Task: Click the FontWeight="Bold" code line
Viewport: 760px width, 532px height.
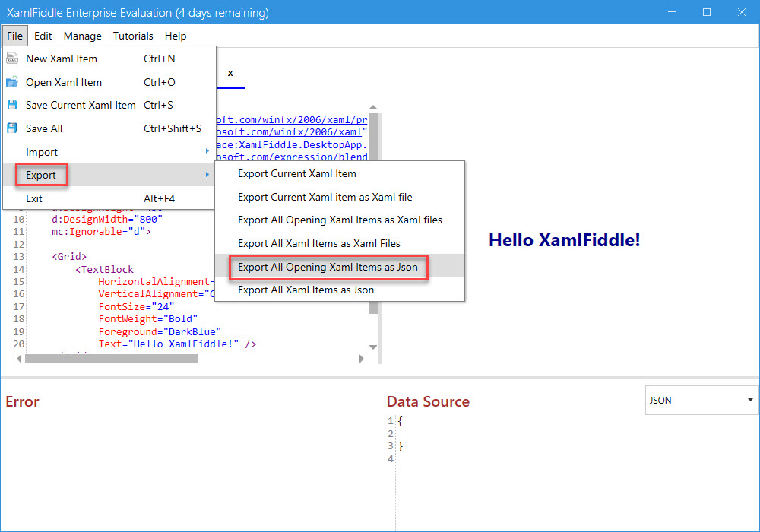Action: (x=148, y=318)
